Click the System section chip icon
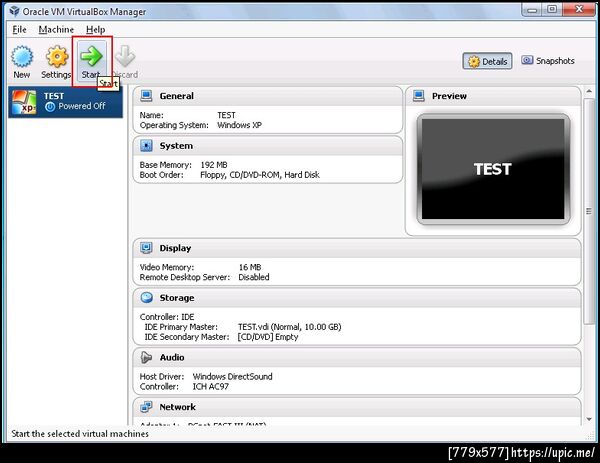Viewport: 600px width, 463px height. click(146, 145)
